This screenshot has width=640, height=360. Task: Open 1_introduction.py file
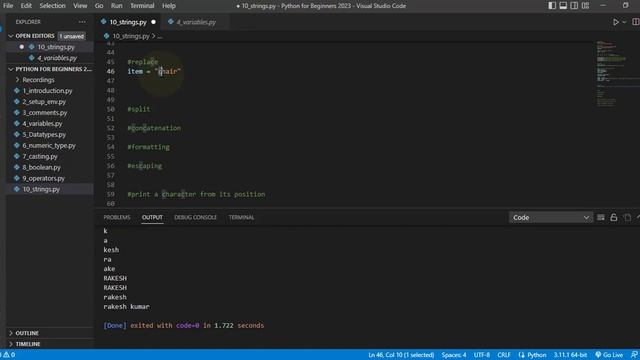point(47,91)
